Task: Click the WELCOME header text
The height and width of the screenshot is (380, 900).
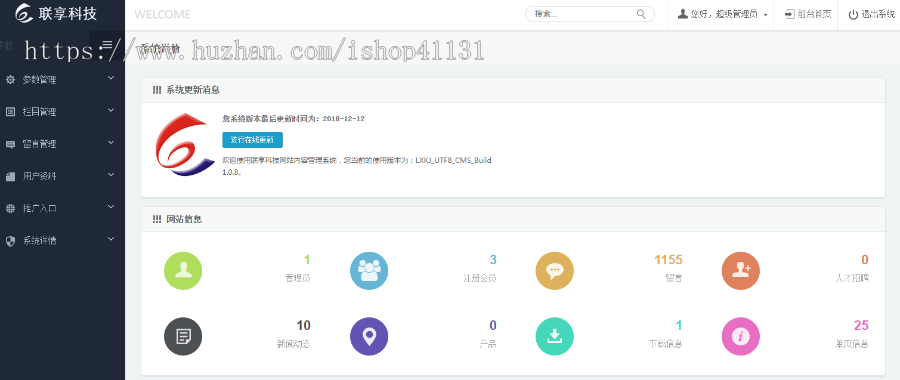Action: click(x=162, y=15)
